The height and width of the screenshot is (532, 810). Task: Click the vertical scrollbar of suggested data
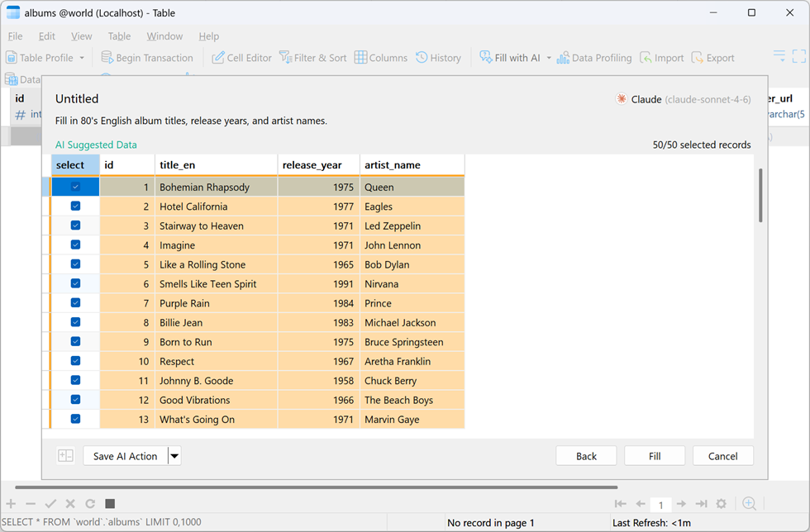760,195
